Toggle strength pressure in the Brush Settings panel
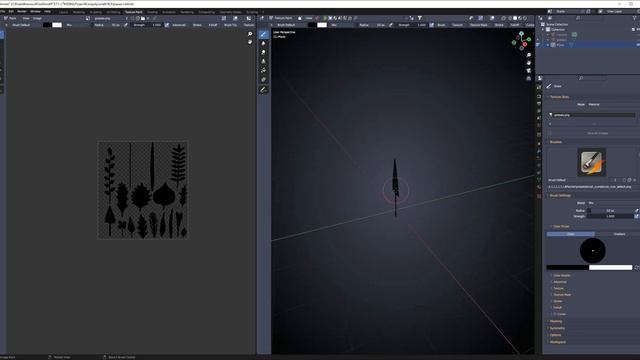Image resolution: width=640 pixels, height=360 pixels. tap(636, 216)
